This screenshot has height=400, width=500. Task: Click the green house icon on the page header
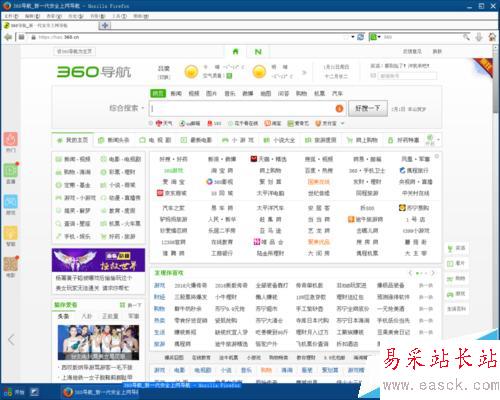coord(235,52)
